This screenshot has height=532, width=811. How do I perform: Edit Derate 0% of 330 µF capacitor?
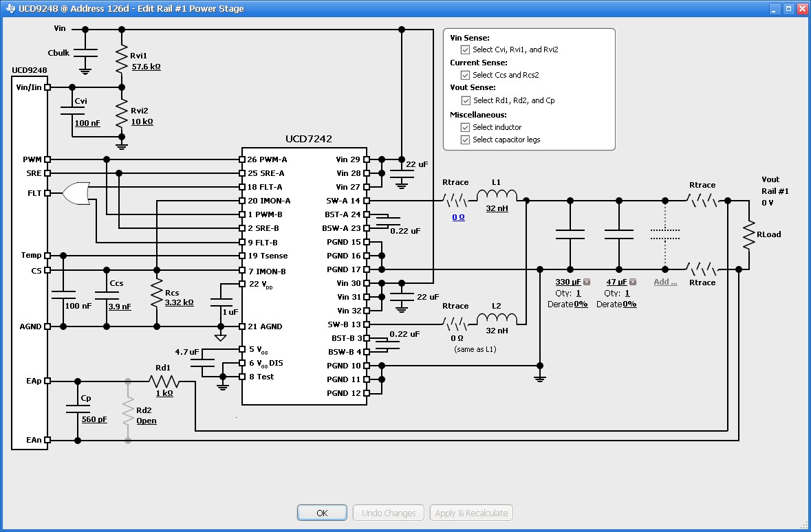click(581, 304)
